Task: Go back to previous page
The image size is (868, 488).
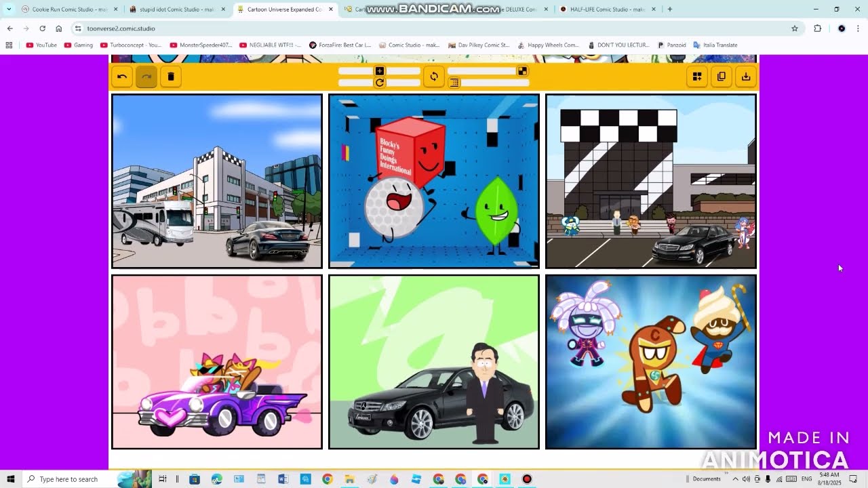Action: click(x=9, y=28)
